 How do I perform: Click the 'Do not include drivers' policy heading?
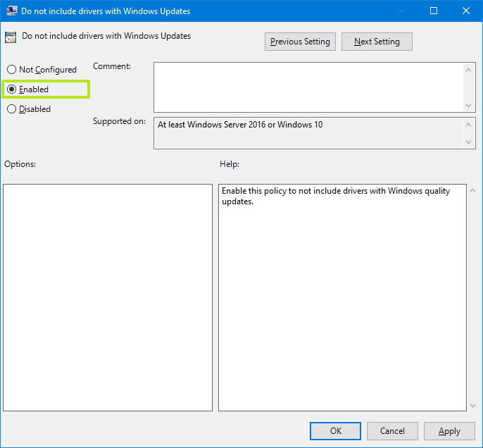pos(106,36)
